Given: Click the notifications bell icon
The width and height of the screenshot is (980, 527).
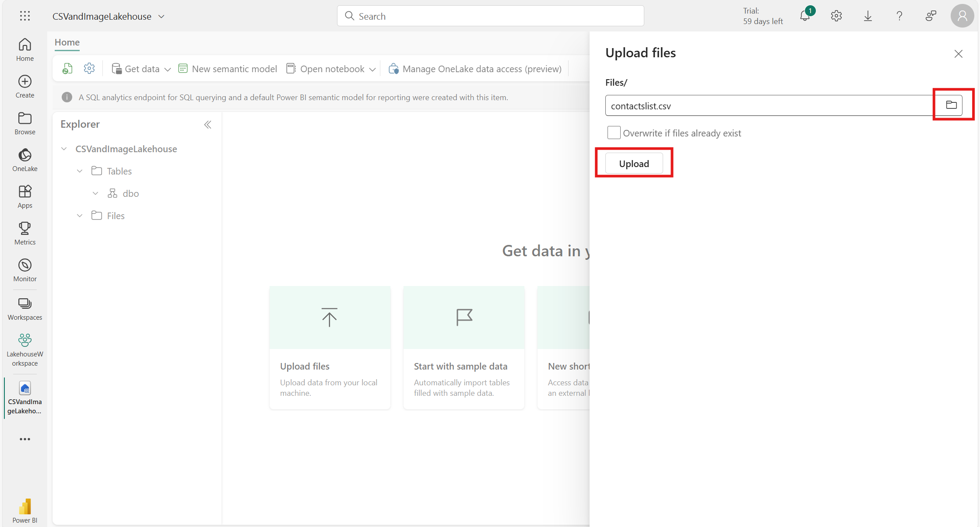Looking at the screenshot, I should (x=804, y=16).
